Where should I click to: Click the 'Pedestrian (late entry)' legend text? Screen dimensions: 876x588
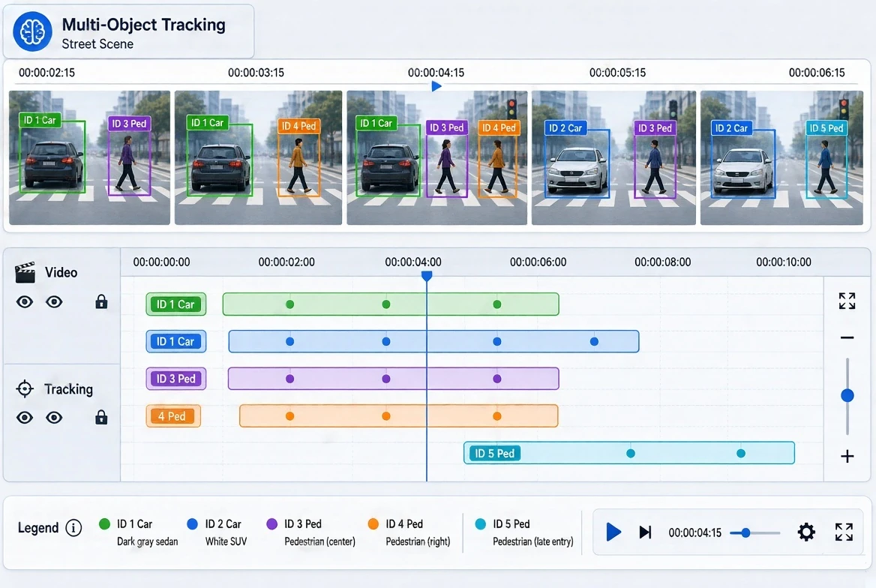533,541
